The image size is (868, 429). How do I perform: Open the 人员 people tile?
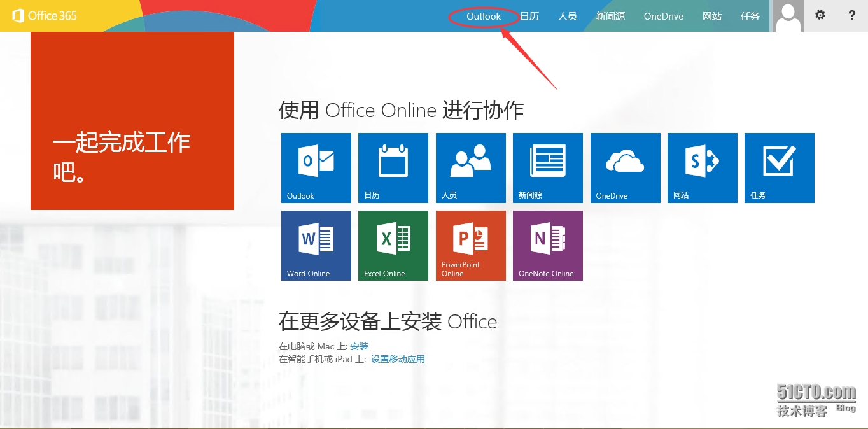coord(471,168)
